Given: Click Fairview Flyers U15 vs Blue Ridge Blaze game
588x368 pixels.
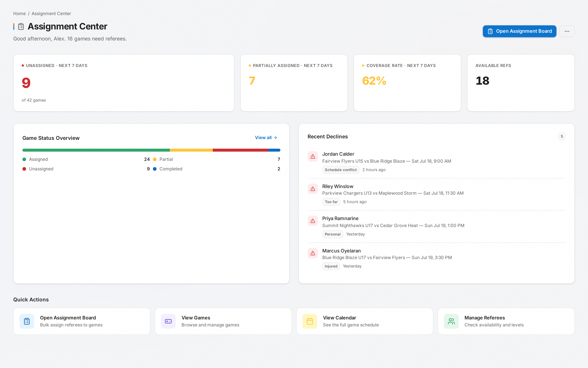Looking at the screenshot, I should coord(387,161).
